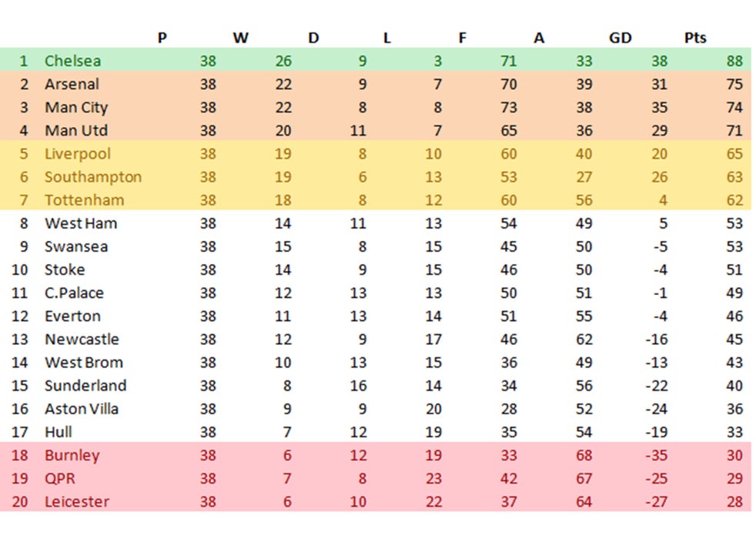The image size is (756, 559).
Task: Click the W column header
Action: point(240,38)
